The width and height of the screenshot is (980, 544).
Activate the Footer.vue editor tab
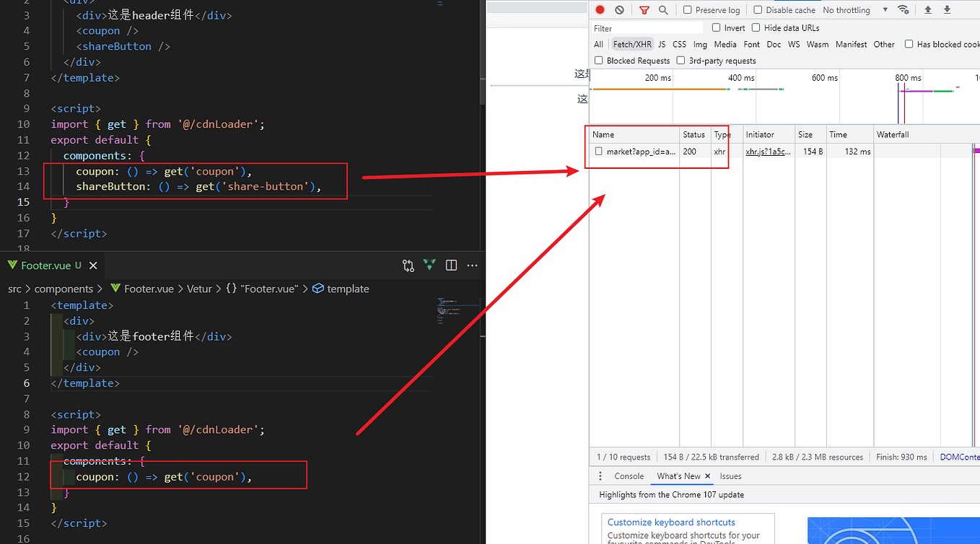(x=52, y=266)
